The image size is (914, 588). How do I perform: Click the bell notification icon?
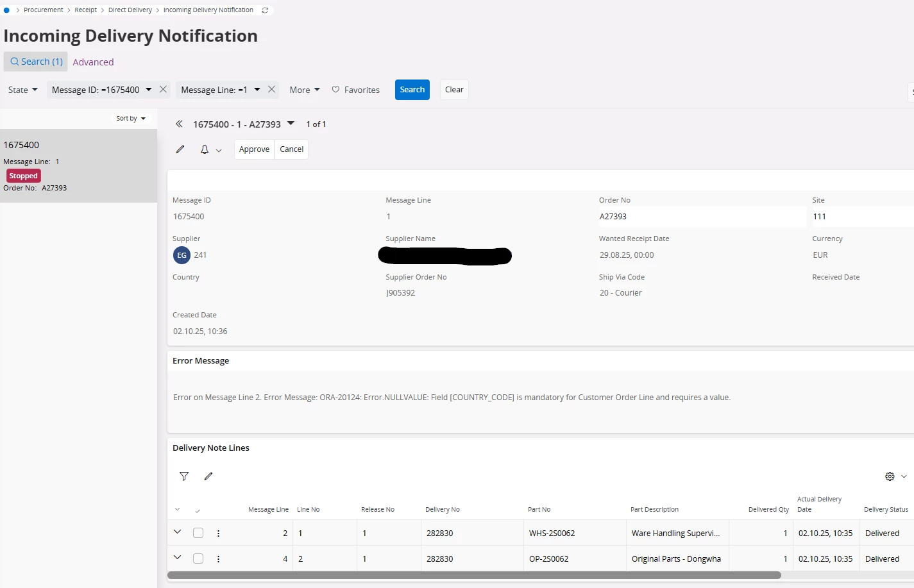[205, 149]
